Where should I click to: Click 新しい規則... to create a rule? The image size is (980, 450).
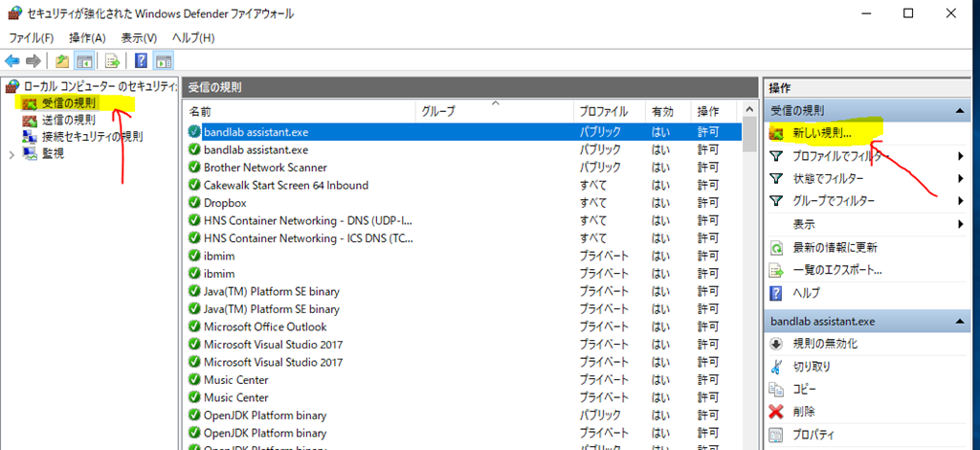point(821,133)
